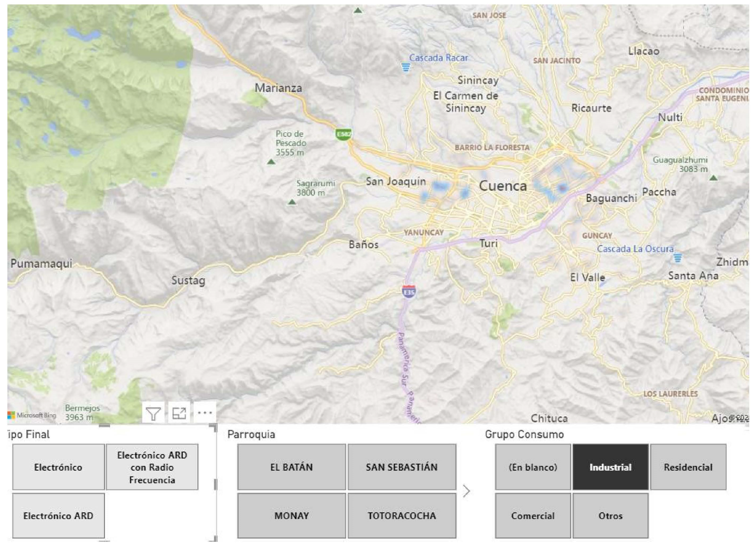Click the Cascada Racar waterfall icon
This screenshot has width=756, height=553.
point(406,67)
